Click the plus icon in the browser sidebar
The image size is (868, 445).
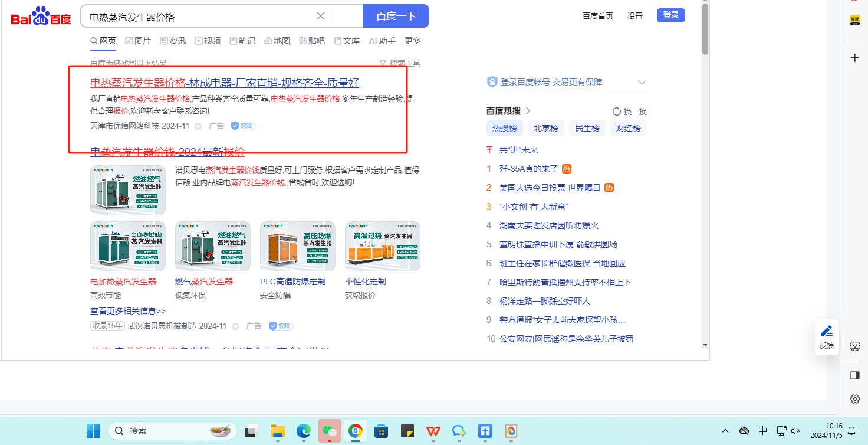[855, 57]
